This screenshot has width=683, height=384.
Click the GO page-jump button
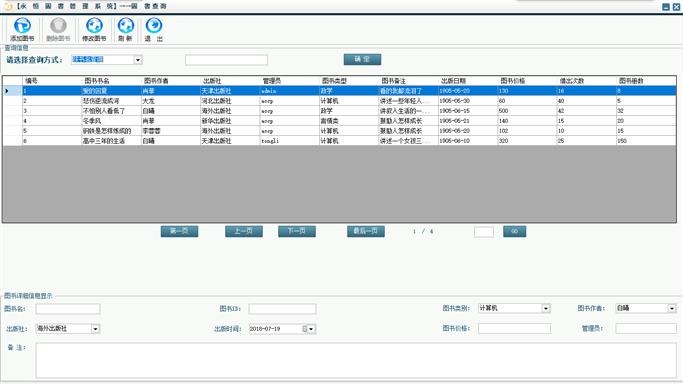pyautogui.click(x=514, y=231)
